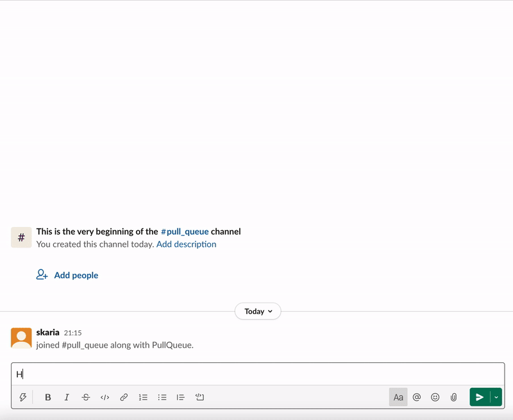Open schedule send options dropdown arrow
513x420 pixels.
click(x=496, y=398)
